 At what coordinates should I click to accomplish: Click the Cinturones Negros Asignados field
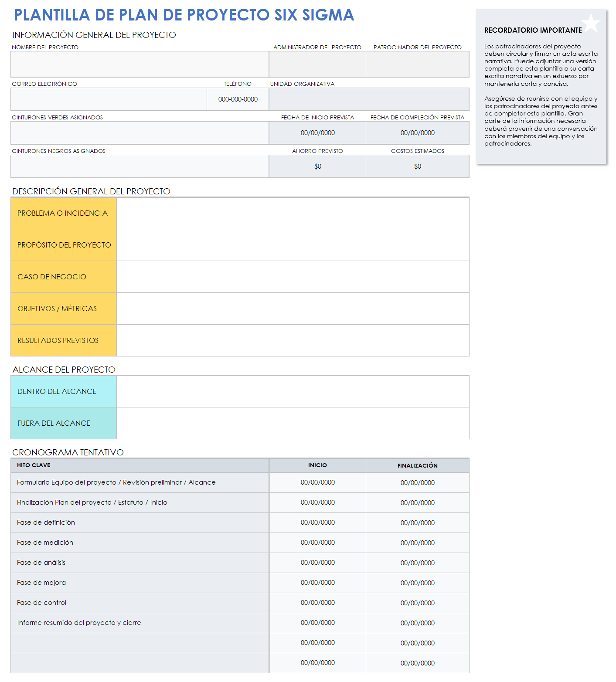click(x=140, y=166)
